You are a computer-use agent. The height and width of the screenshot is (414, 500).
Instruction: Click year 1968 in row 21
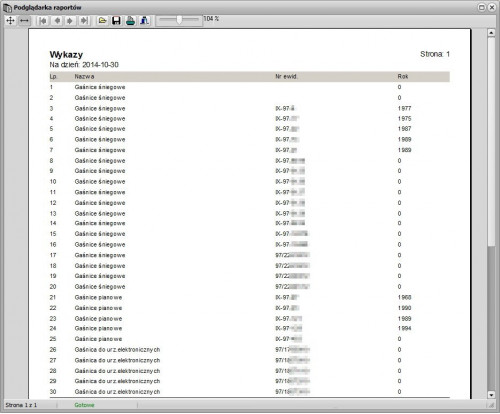point(404,297)
